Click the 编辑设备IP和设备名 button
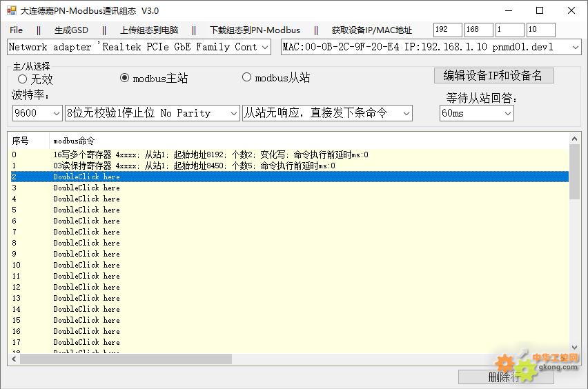Viewport: 588px width, 389px height. pos(493,75)
